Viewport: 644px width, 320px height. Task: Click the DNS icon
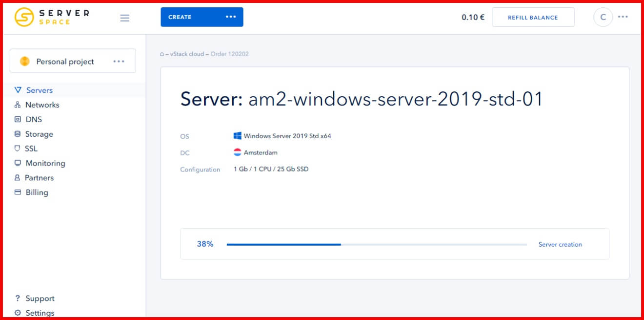[18, 119]
